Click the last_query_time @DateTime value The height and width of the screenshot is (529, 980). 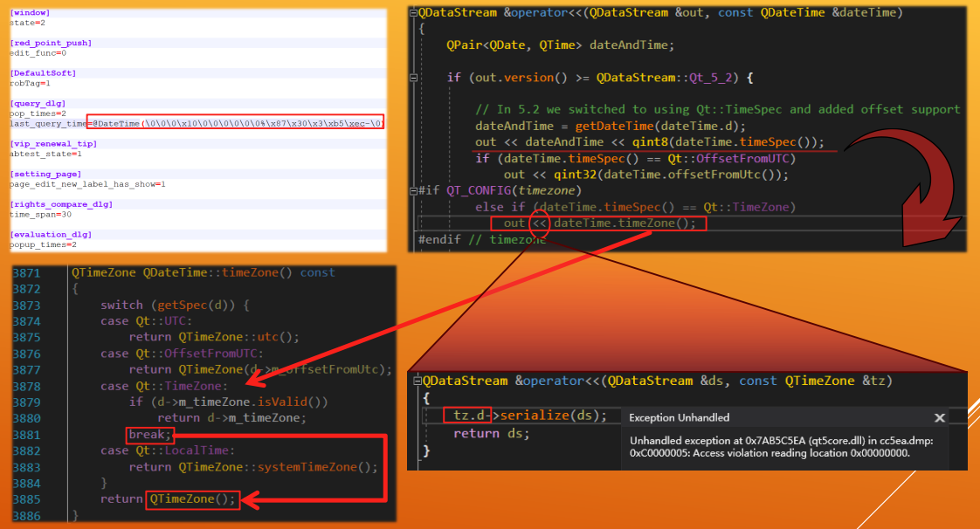(x=236, y=124)
